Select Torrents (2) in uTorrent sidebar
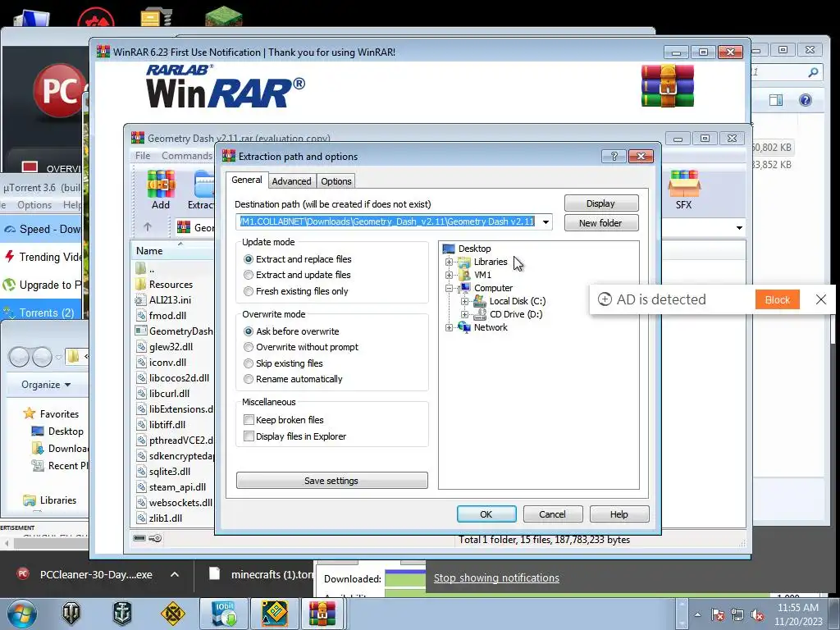840x630 pixels. 41,313
